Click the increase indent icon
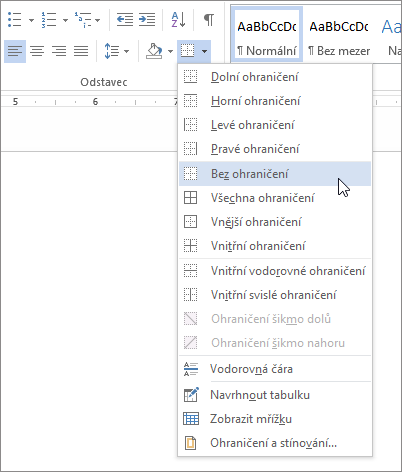402x472 pixels. click(147, 20)
